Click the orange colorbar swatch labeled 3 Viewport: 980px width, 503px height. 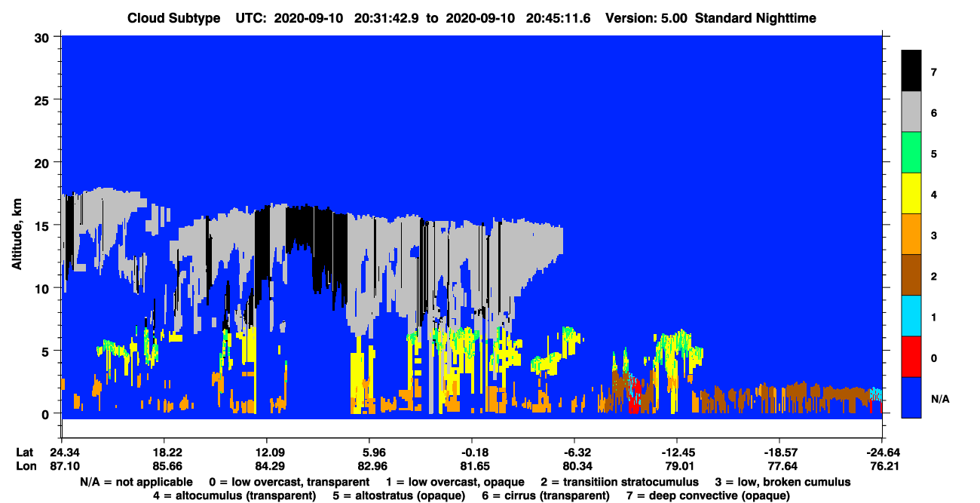click(911, 235)
